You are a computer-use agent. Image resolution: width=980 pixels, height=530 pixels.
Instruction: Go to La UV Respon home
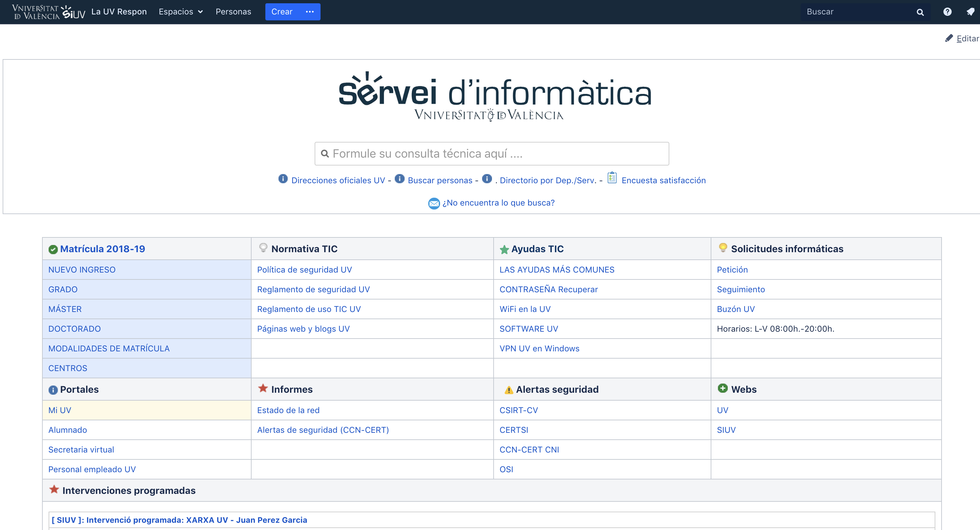[119, 12]
